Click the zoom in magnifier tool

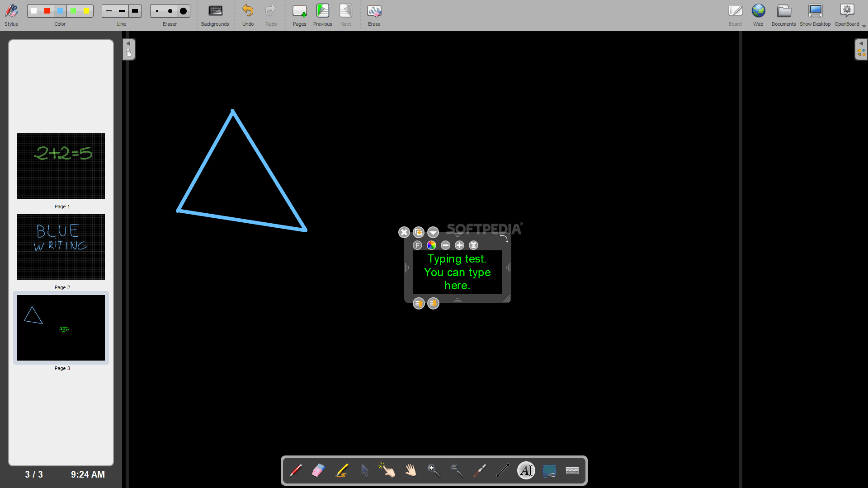tap(434, 470)
